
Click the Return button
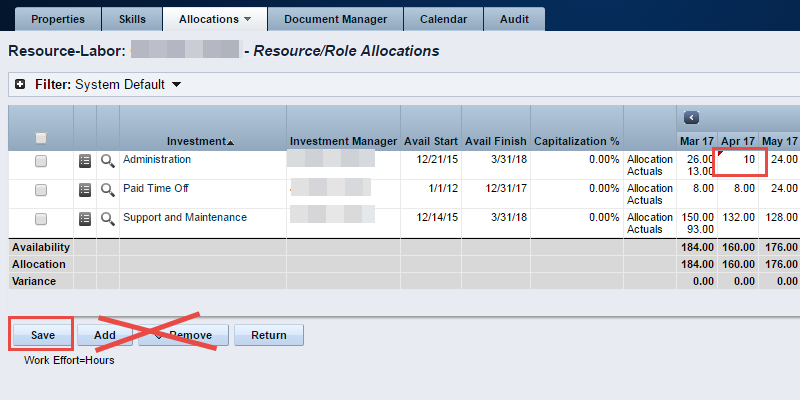(268, 335)
